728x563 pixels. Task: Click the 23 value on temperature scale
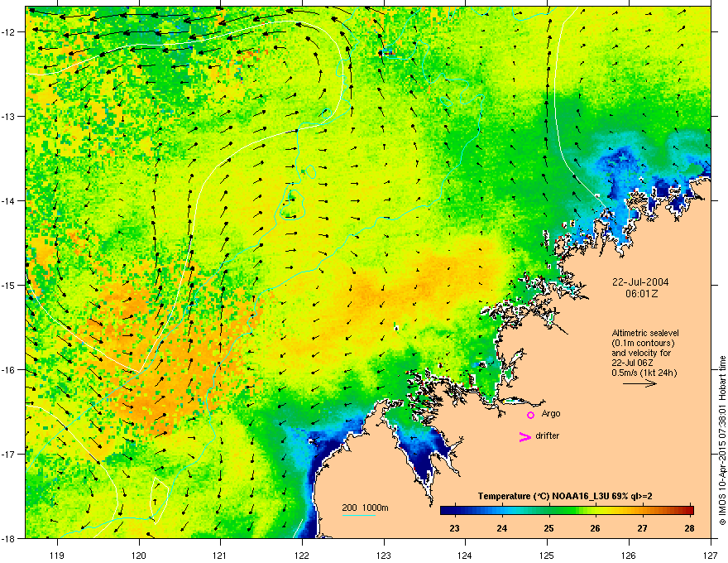click(454, 528)
